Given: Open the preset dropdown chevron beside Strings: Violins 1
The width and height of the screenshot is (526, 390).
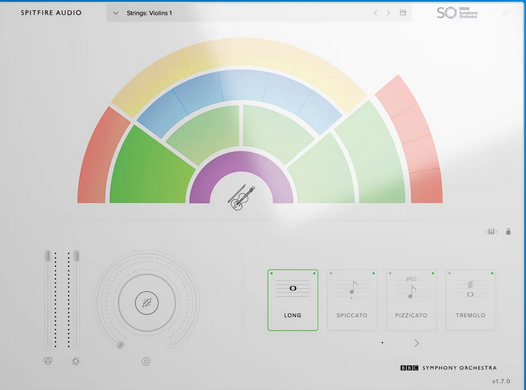Looking at the screenshot, I should [116, 13].
